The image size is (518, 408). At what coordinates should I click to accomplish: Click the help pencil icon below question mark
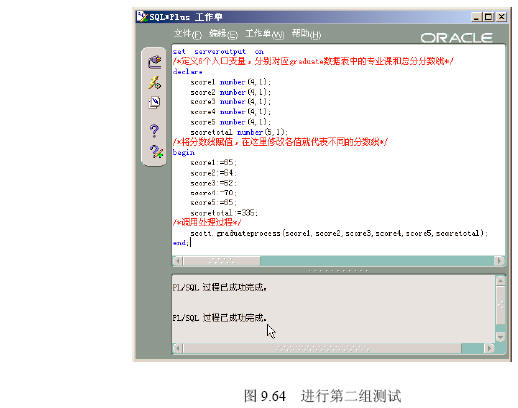pyautogui.click(x=156, y=152)
